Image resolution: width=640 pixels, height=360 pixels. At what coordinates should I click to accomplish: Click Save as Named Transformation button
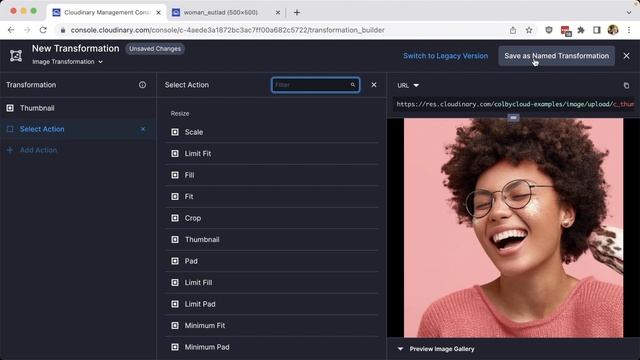pyautogui.click(x=556, y=56)
